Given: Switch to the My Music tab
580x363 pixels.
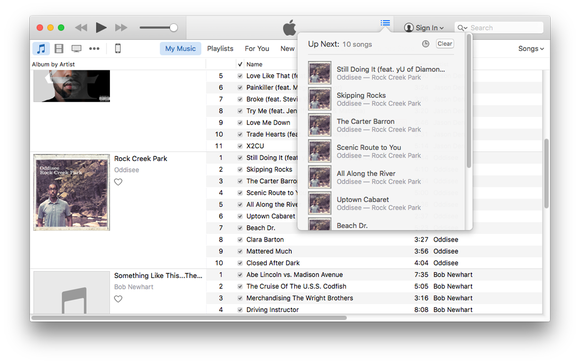Looking at the screenshot, I should [x=181, y=48].
